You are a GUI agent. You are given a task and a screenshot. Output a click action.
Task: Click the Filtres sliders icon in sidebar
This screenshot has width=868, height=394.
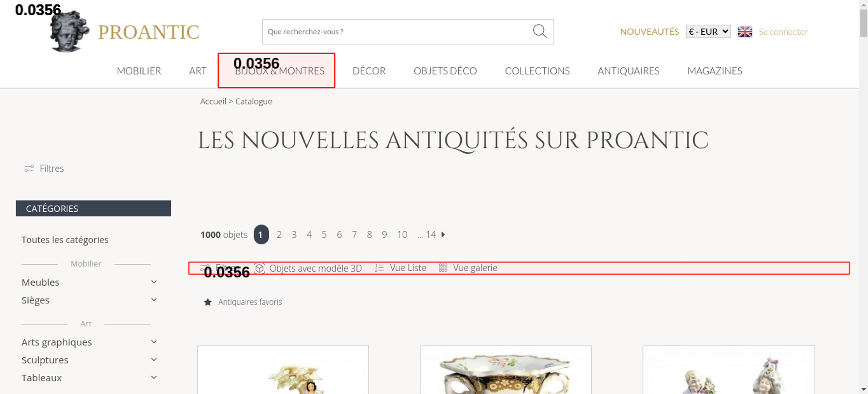point(29,168)
